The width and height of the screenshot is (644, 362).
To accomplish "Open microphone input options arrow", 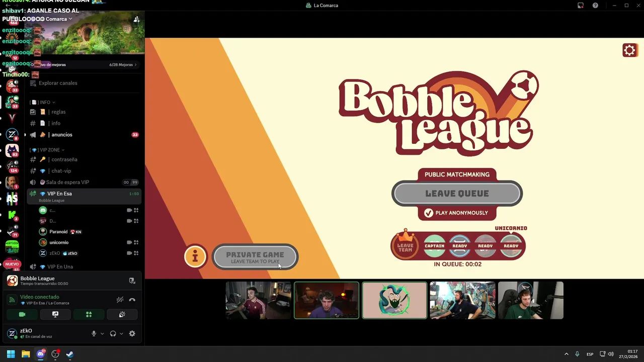I will [x=102, y=333].
